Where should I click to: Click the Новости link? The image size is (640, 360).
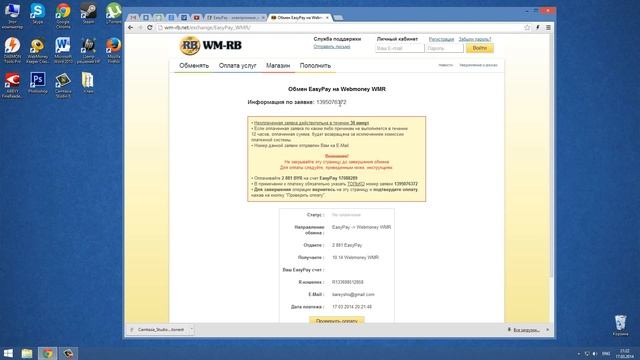446,65
